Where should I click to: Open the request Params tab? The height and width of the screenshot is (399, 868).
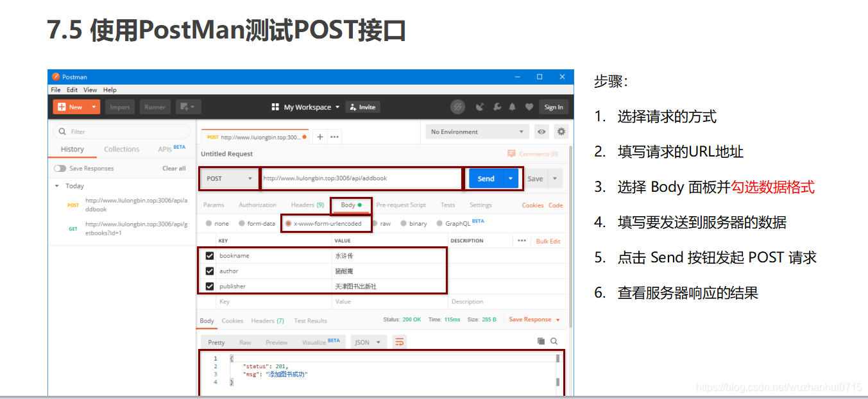pyautogui.click(x=214, y=205)
